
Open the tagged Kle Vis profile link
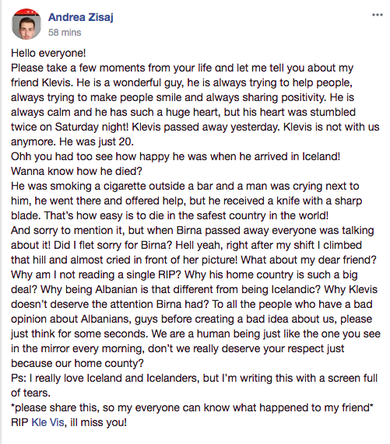(x=48, y=422)
